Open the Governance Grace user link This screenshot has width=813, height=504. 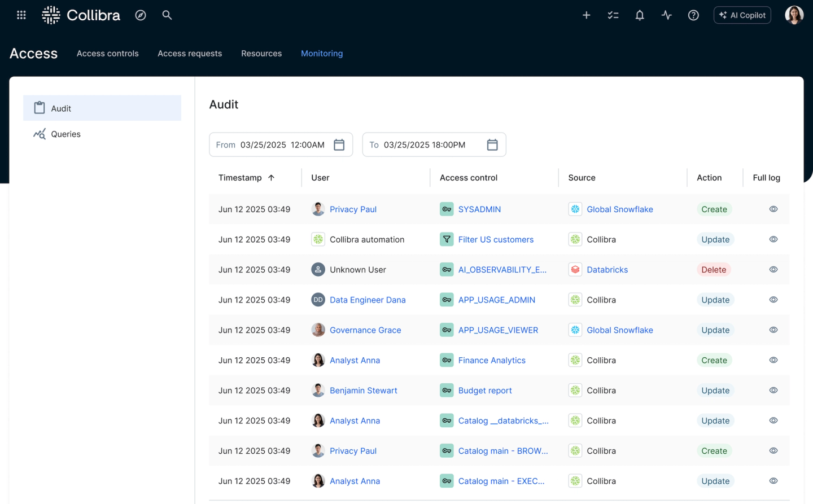[x=365, y=330]
